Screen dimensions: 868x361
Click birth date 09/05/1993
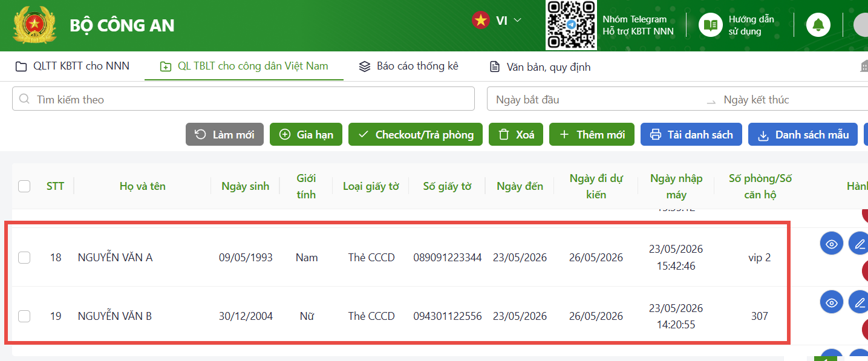coord(246,258)
